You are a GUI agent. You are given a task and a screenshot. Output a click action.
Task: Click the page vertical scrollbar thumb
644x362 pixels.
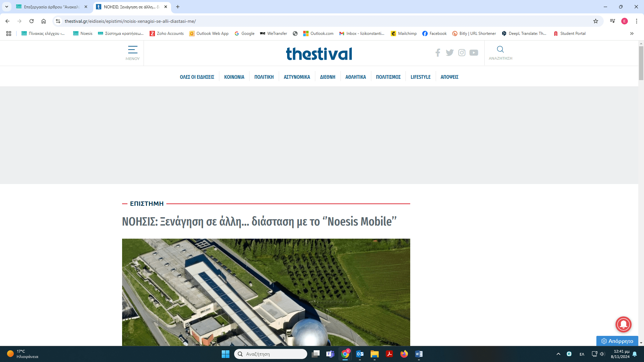[x=641, y=63]
